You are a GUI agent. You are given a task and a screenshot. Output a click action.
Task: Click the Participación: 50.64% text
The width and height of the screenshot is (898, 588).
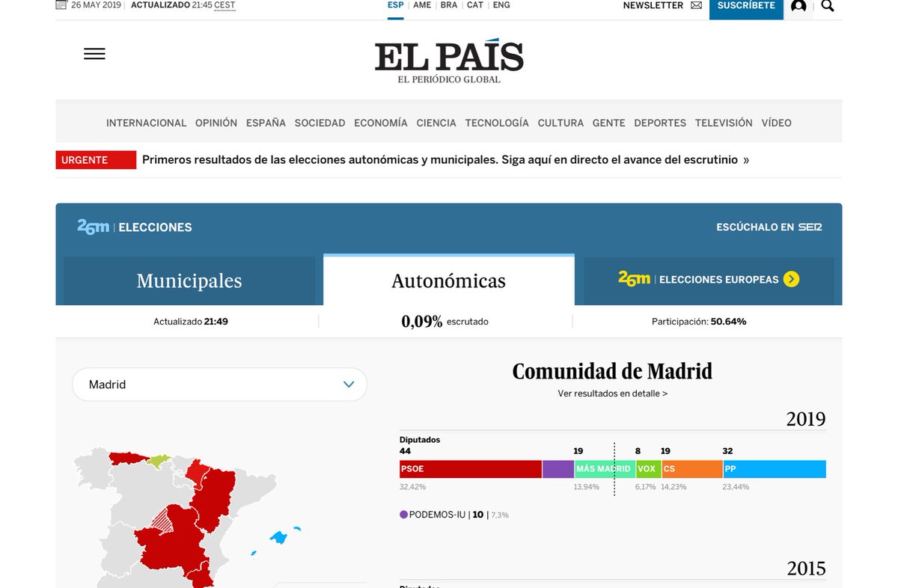(x=699, y=322)
